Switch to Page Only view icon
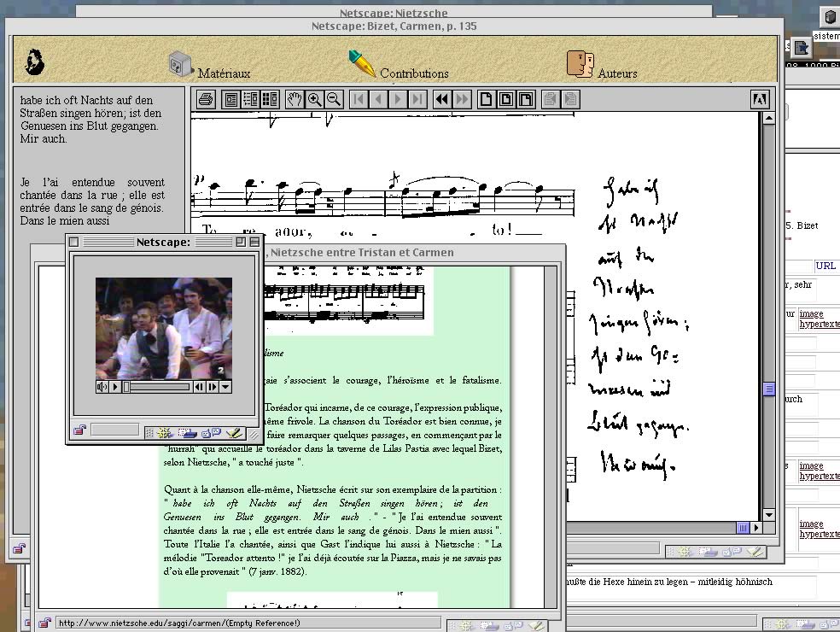The width and height of the screenshot is (840, 632). 230,99
